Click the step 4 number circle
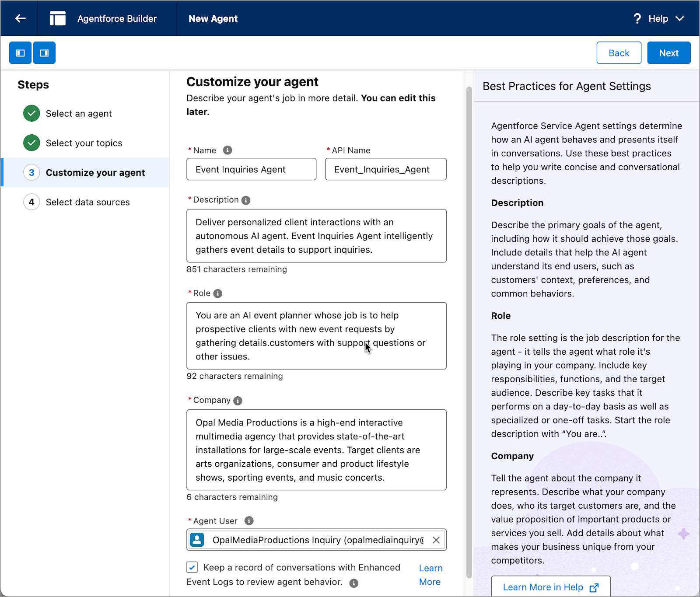Viewport: 700px width, 597px height. (31, 202)
